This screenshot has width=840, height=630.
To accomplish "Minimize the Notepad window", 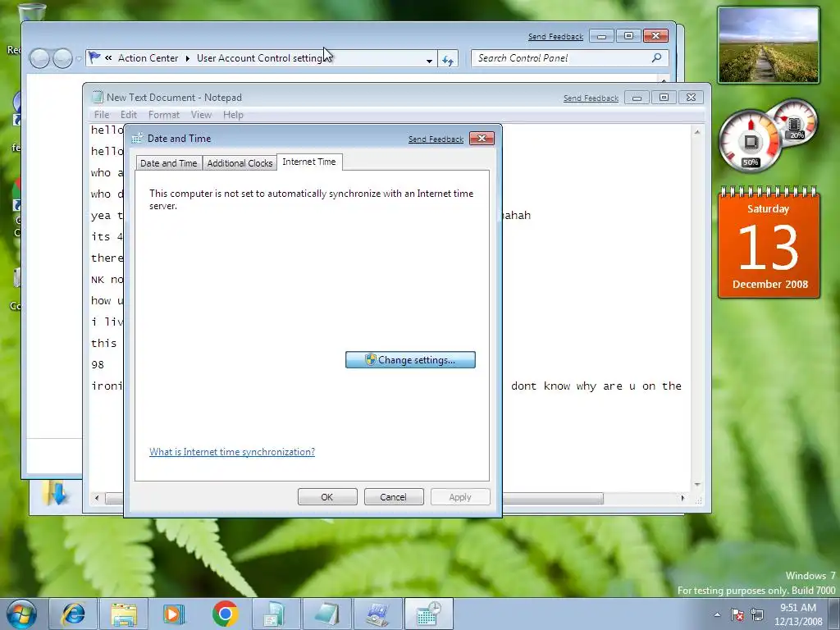I will point(637,98).
